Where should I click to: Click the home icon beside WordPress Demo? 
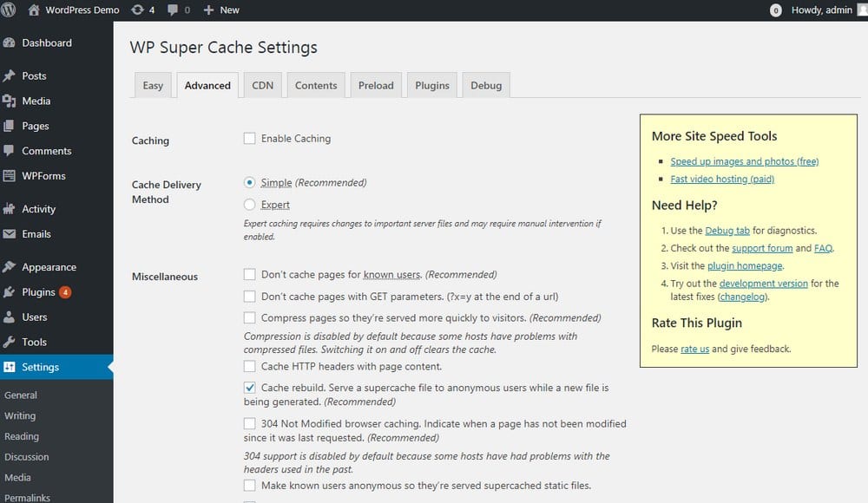(34, 10)
